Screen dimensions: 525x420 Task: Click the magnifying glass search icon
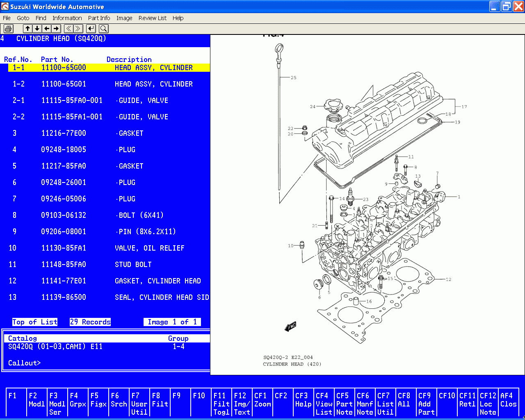[x=104, y=28]
